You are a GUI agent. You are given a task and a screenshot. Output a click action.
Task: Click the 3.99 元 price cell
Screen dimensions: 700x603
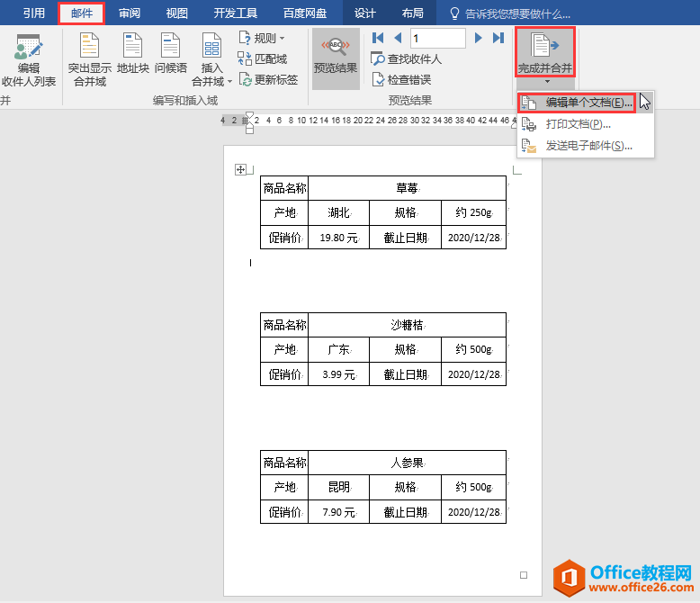(338, 374)
